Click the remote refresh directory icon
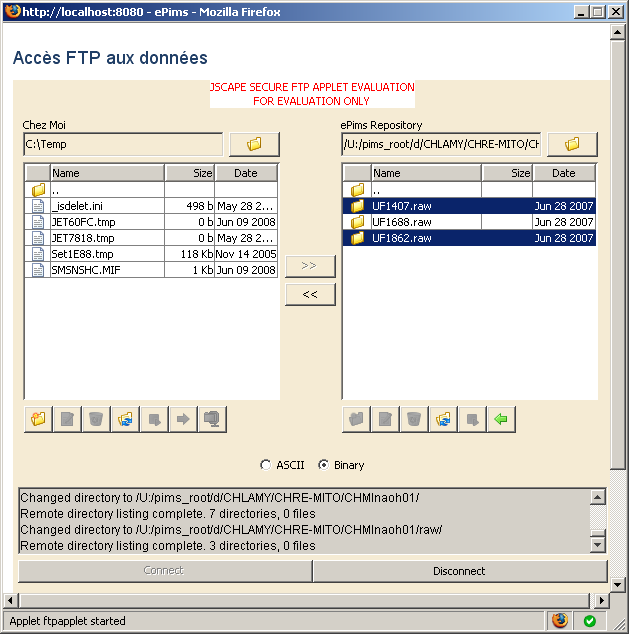629x634 pixels. [444, 419]
